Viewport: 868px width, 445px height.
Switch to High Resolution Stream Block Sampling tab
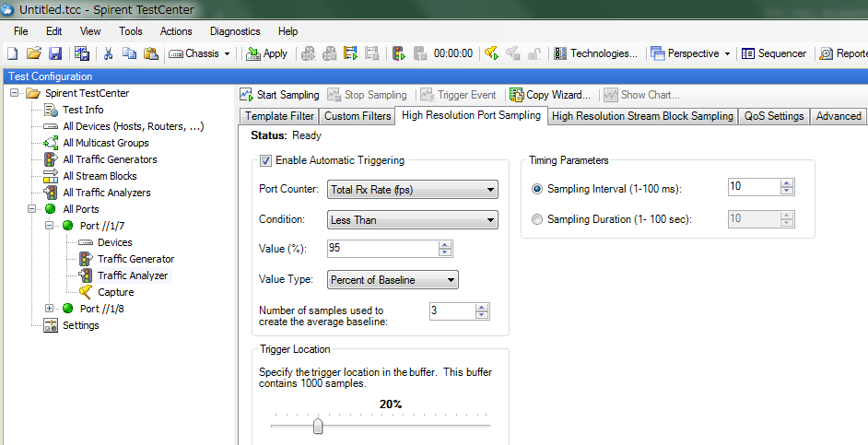coord(642,116)
